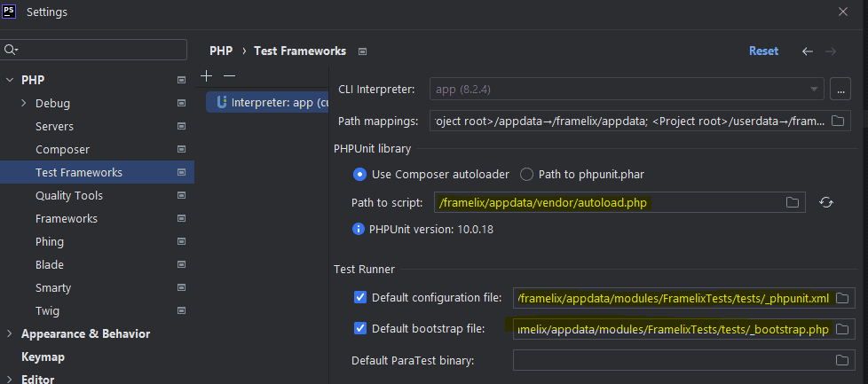Open the Twig settings page
This screenshot has width=868, height=384.
click(48, 311)
